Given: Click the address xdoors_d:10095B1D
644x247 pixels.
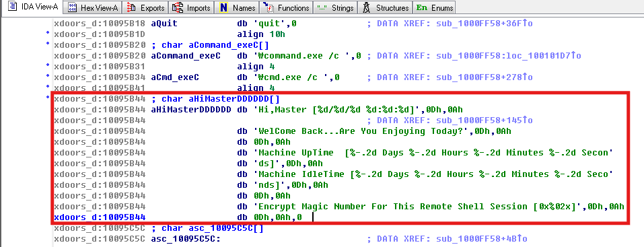Looking at the screenshot, I should point(100,34).
